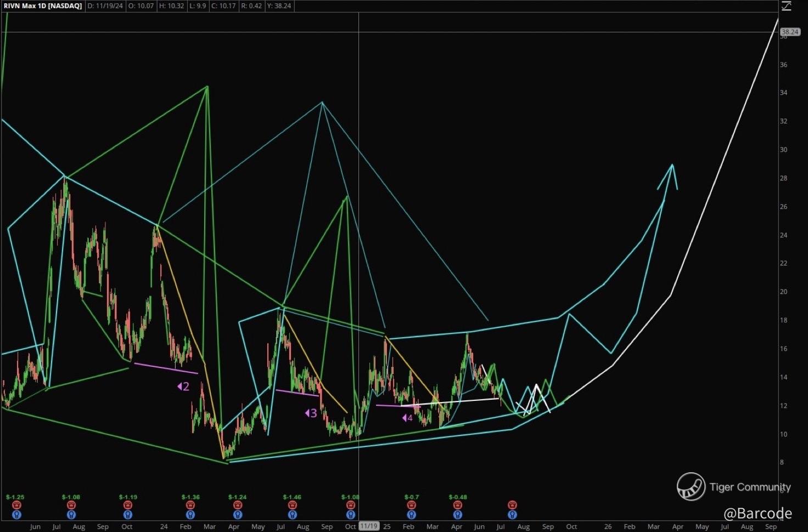
Task: Select the blue lightbulb icon under $-1.24
Action: pyautogui.click(x=238, y=515)
